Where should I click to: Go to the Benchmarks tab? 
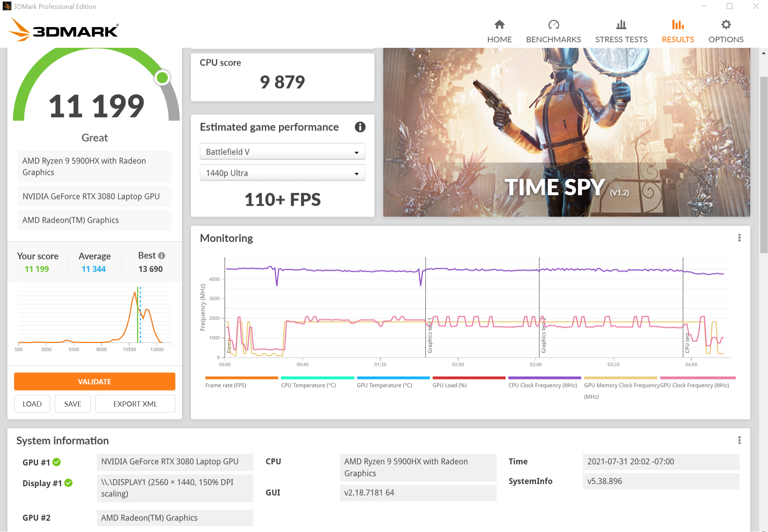(553, 32)
